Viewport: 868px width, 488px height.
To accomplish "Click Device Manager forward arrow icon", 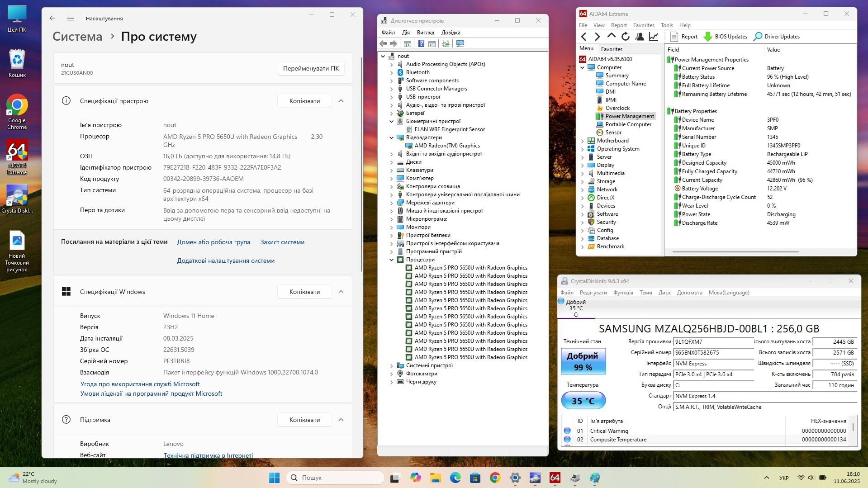I will pos(394,44).
